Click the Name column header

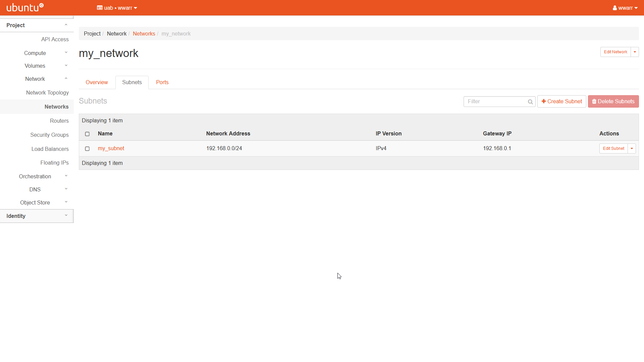[105, 133]
